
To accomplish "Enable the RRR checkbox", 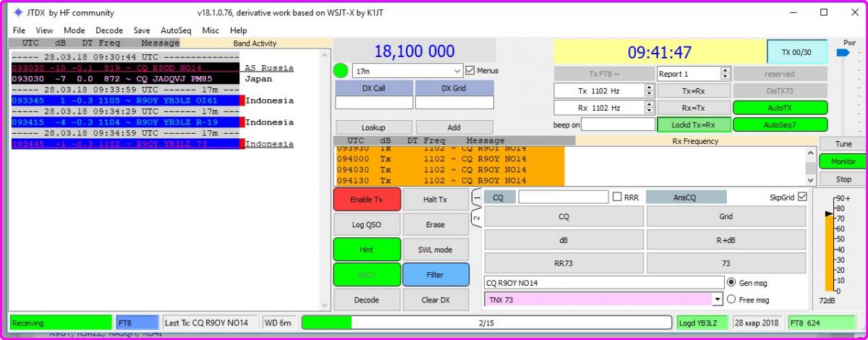I will tap(617, 197).
